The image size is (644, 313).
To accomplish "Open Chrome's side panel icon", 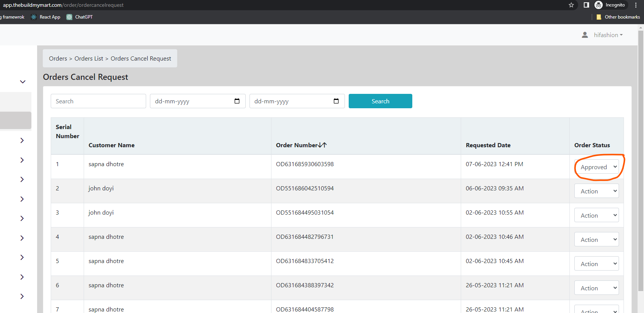I will click(x=586, y=5).
